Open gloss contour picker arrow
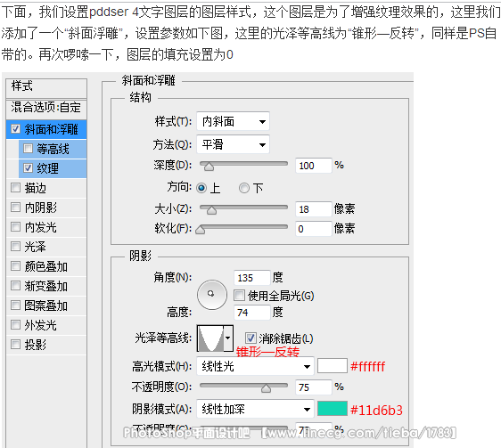 click(228, 338)
